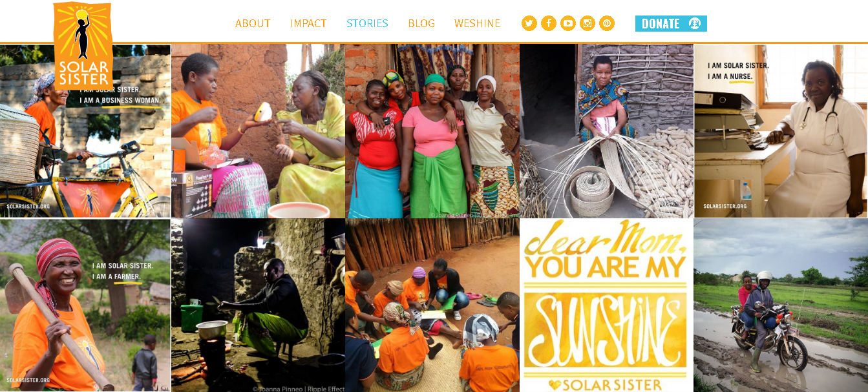This screenshot has height=392, width=868.
Task: Open the nurse photo tile
Action: 781,131
